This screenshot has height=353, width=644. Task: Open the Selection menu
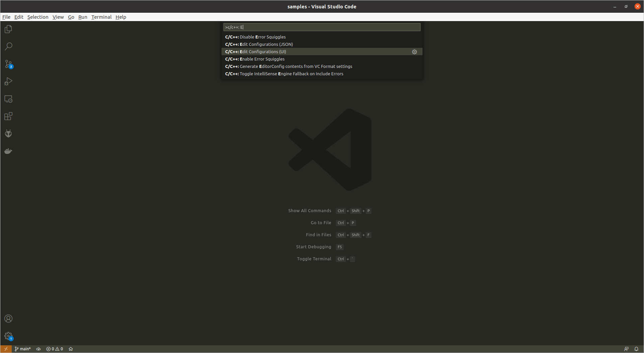38,17
